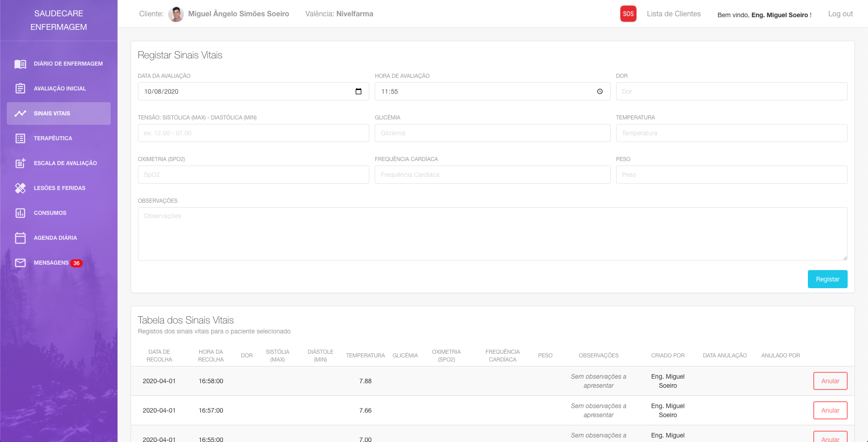Image resolution: width=868 pixels, height=442 pixels.
Task: Focus the Data da Avaliação date field
Action: pos(253,91)
